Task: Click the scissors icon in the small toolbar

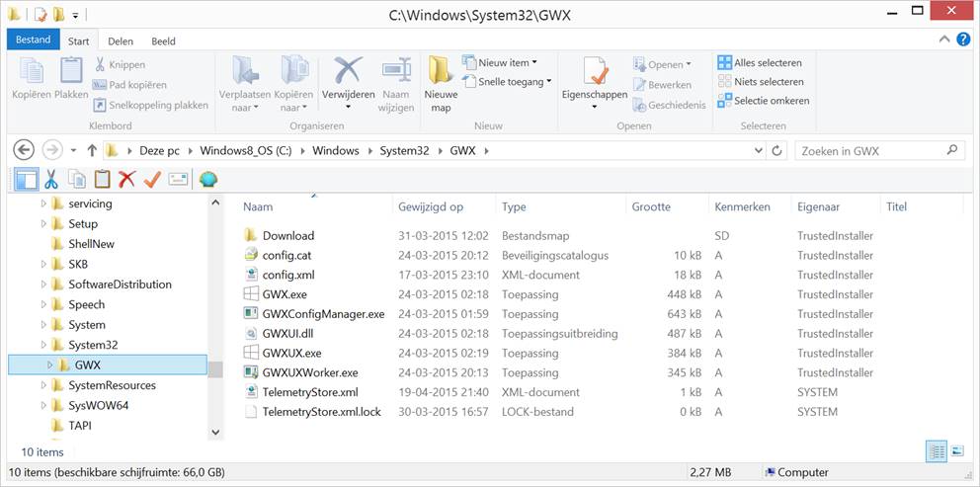Action: tap(51, 179)
